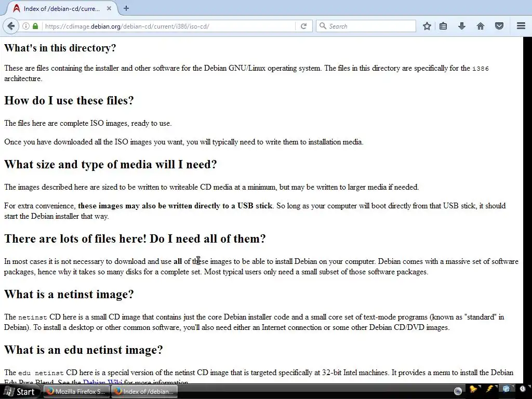Click the clock tray icon
The height and width of the screenshot is (399, 532).
(523, 389)
